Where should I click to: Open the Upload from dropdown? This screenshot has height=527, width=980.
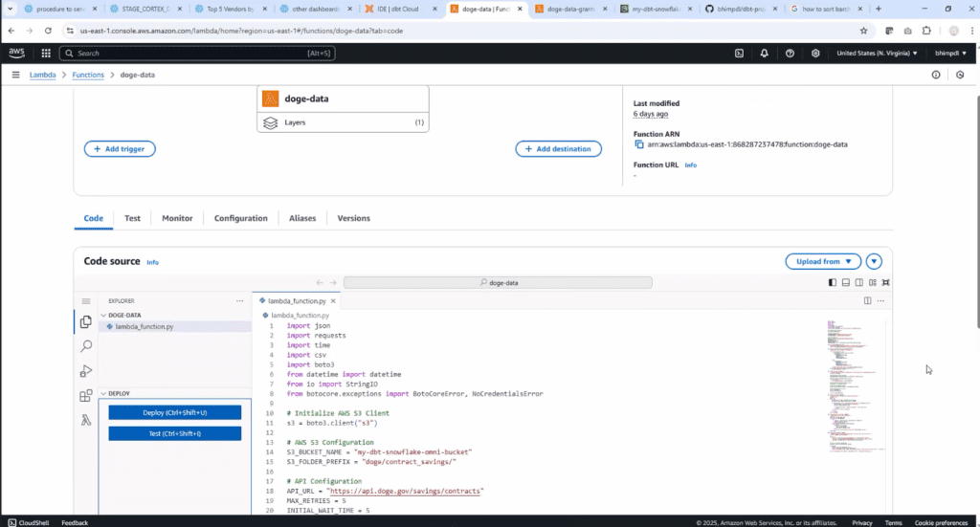pyautogui.click(x=823, y=262)
